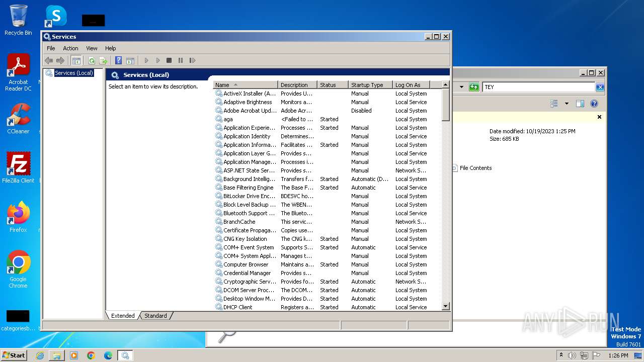Image resolution: width=644 pixels, height=362 pixels.
Task: Toggle the preview pane icon in Explorer
Action: pyautogui.click(x=580, y=104)
